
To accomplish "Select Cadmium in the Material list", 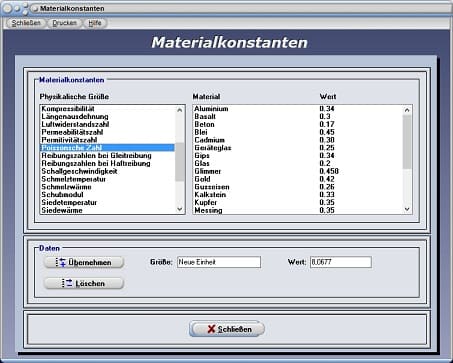I will (209, 140).
